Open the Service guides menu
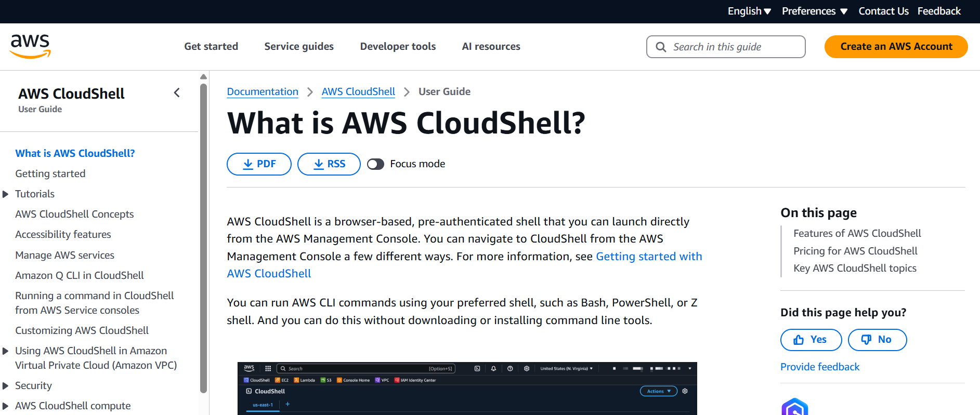Viewport: 980px width, 415px height. tap(299, 47)
